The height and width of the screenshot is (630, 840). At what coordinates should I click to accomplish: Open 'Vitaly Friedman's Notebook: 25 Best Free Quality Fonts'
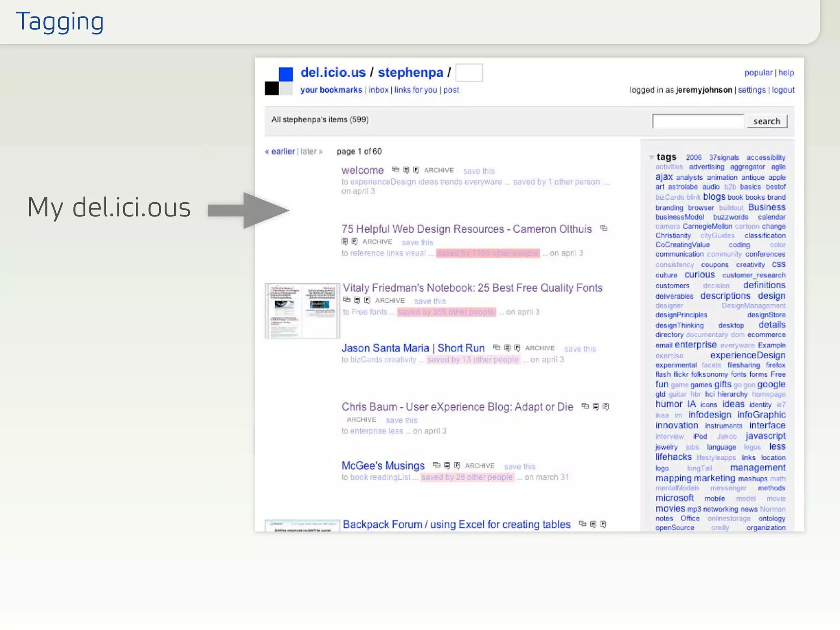point(472,288)
